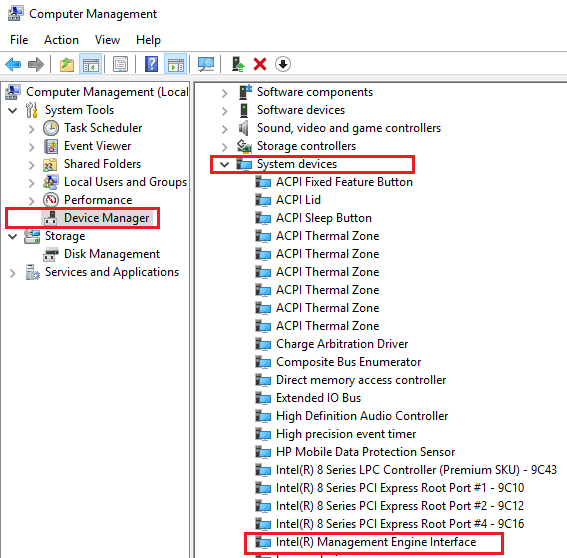
Task: Click the blue Help question mark icon
Action: click(152, 64)
